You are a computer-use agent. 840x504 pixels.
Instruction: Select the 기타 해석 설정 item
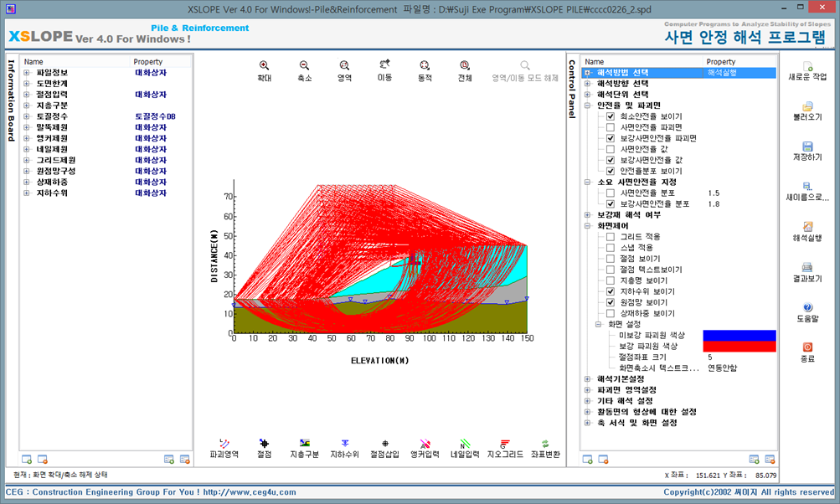(x=625, y=401)
